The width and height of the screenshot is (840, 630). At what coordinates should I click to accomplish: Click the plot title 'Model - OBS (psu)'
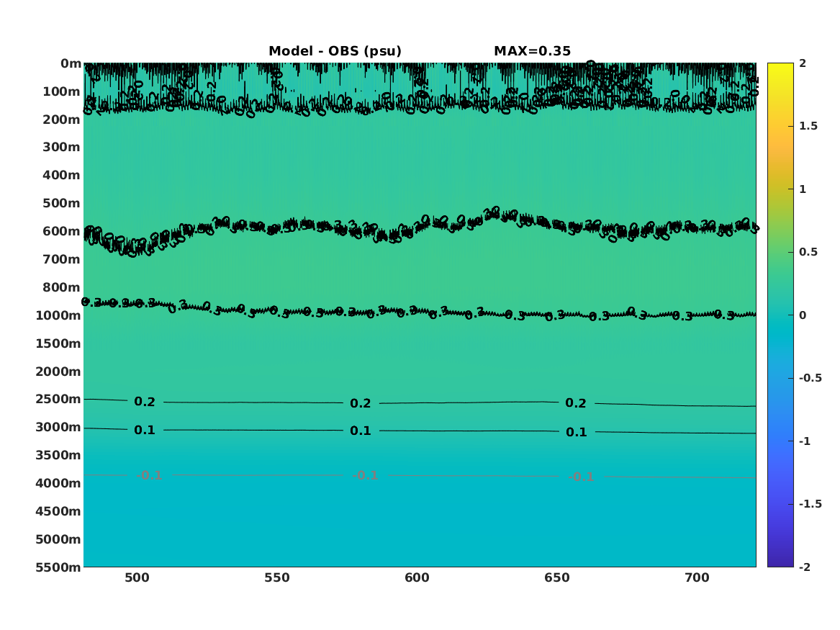pos(335,51)
